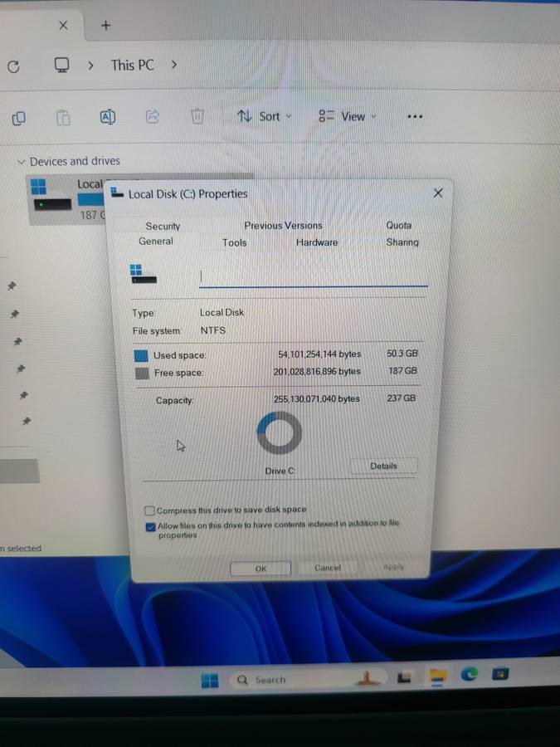Click the 201,028,816,896 bytes free value
This screenshot has height=747, width=560.
point(317,371)
